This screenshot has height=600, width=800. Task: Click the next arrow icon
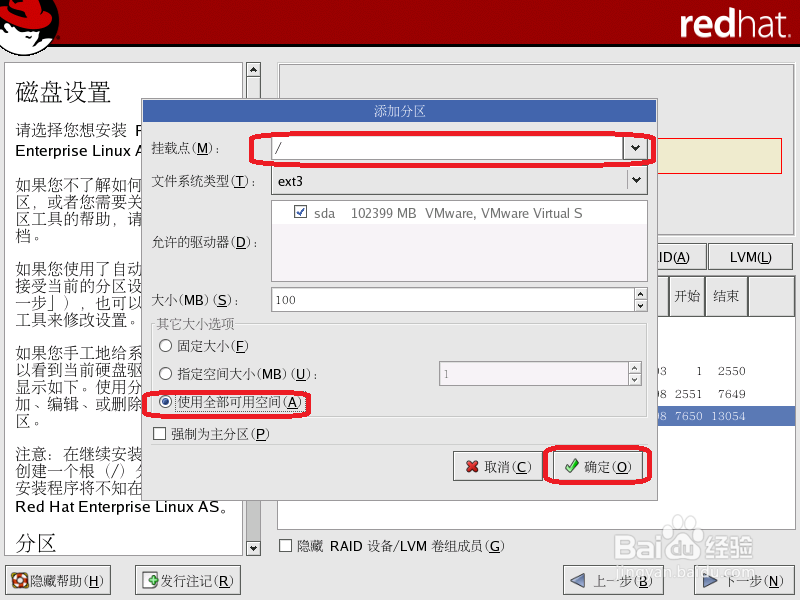(x=710, y=581)
